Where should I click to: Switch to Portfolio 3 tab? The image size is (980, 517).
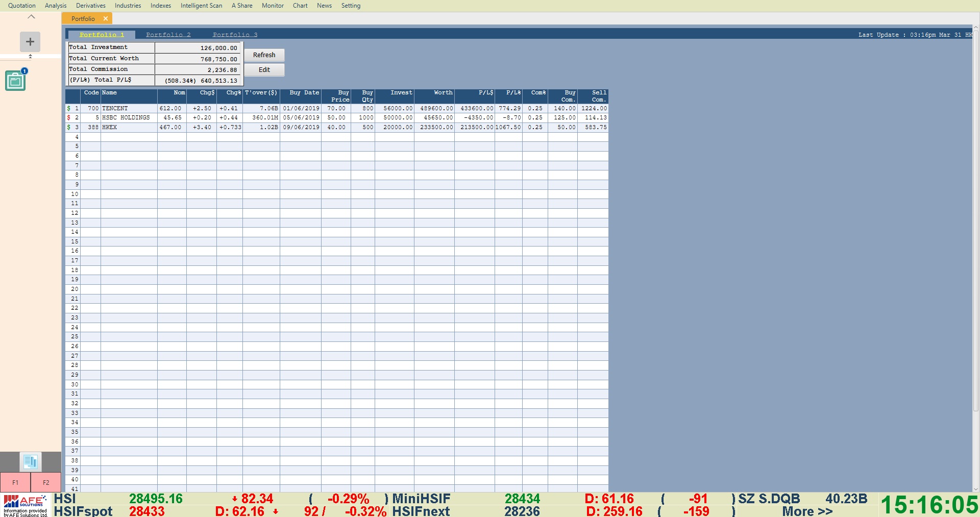235,35
